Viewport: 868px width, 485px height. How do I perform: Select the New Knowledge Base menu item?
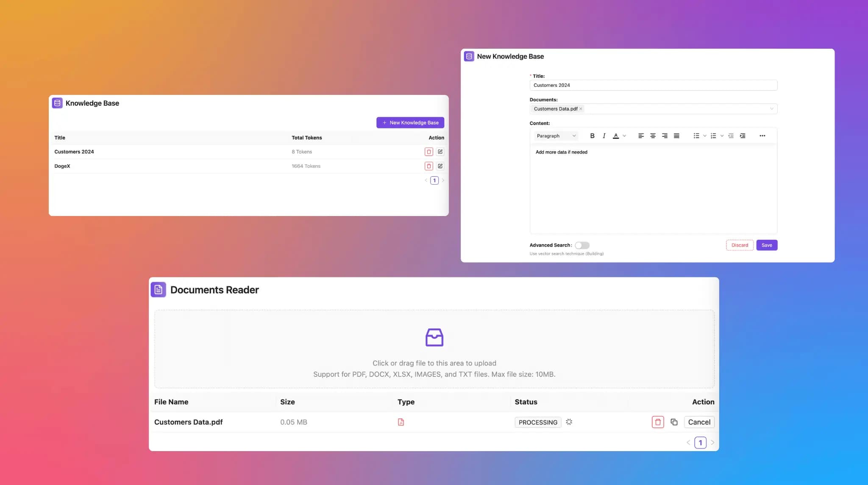tap(410, 122)
